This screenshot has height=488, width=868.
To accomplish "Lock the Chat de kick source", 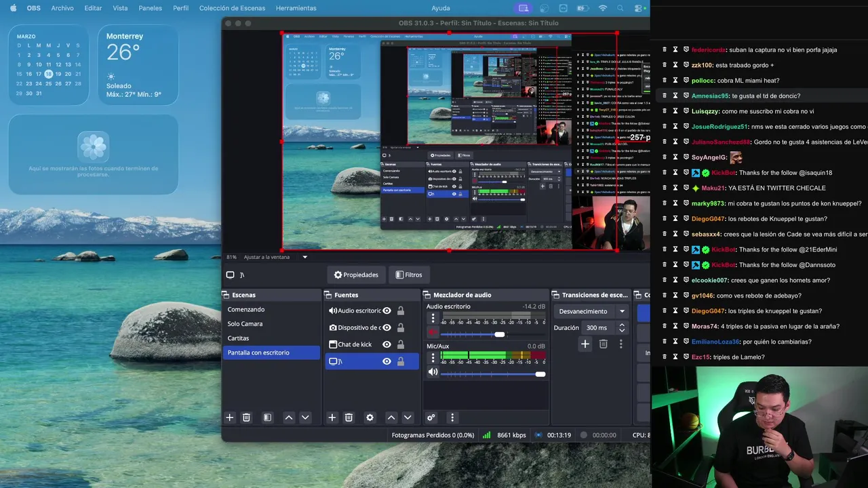I will [401, 344].
